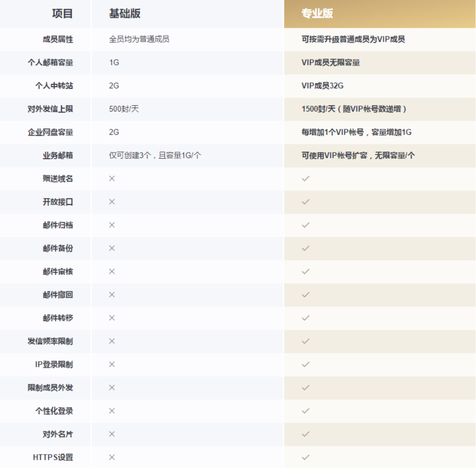The width and height of the screenshot is (476, 476).
Task: Select the 基础版 column header
Action: 125,13
